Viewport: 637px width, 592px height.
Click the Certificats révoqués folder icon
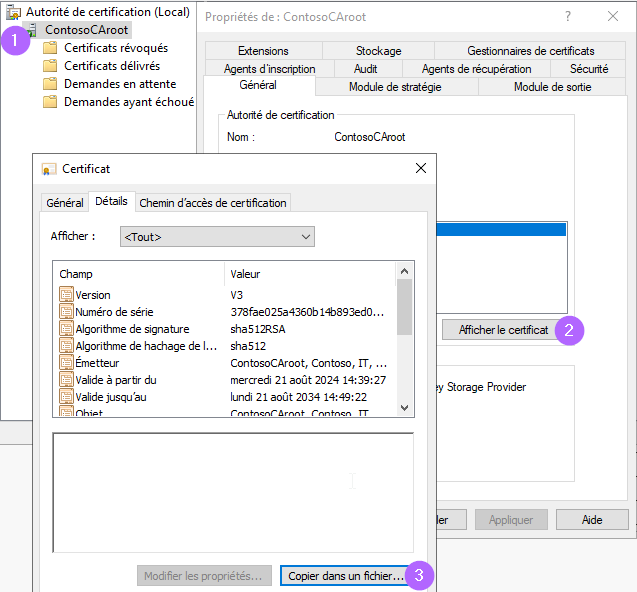[x=50, y=48]
